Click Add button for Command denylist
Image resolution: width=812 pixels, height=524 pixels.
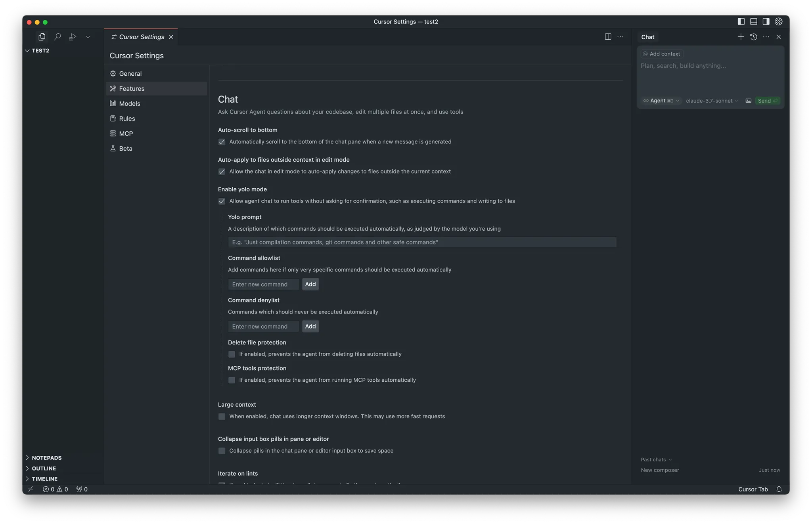[x=310, y=327]
